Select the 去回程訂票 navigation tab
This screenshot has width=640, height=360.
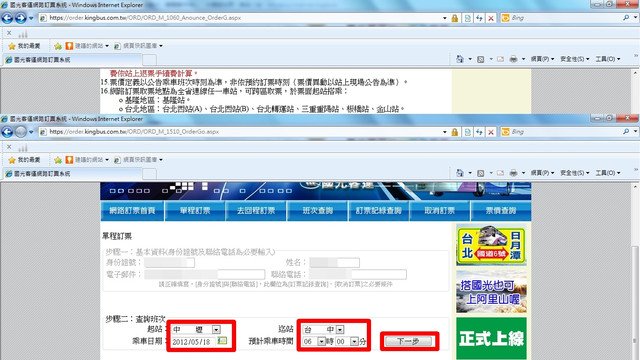click(256, 211)
